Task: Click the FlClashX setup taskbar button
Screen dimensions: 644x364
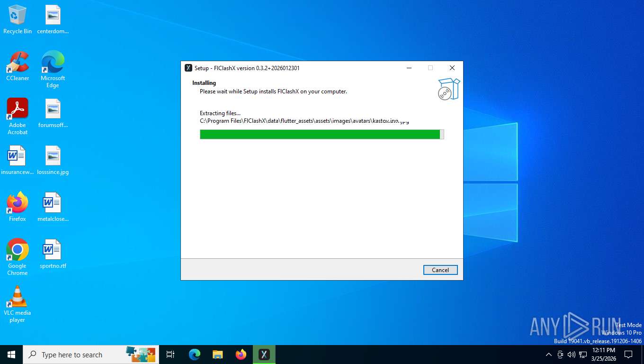Action: tap(264, 355)
